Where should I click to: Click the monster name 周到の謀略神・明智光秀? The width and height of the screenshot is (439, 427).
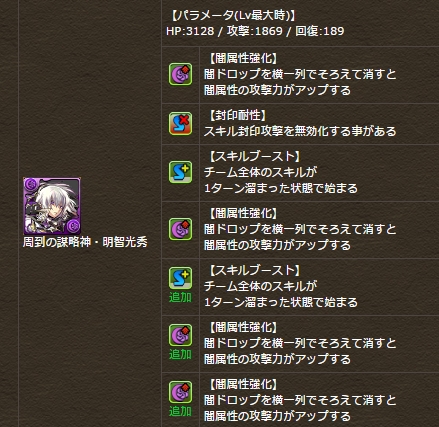coord(85,242)
